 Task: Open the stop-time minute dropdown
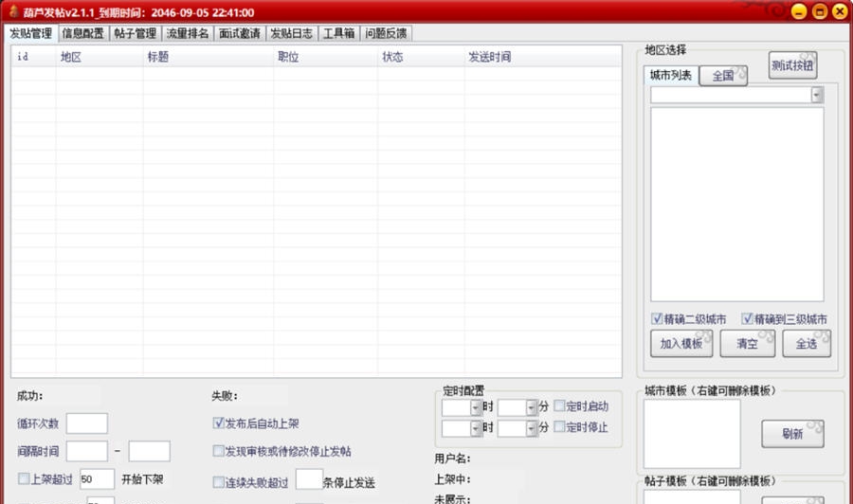(x=532, y=428)
